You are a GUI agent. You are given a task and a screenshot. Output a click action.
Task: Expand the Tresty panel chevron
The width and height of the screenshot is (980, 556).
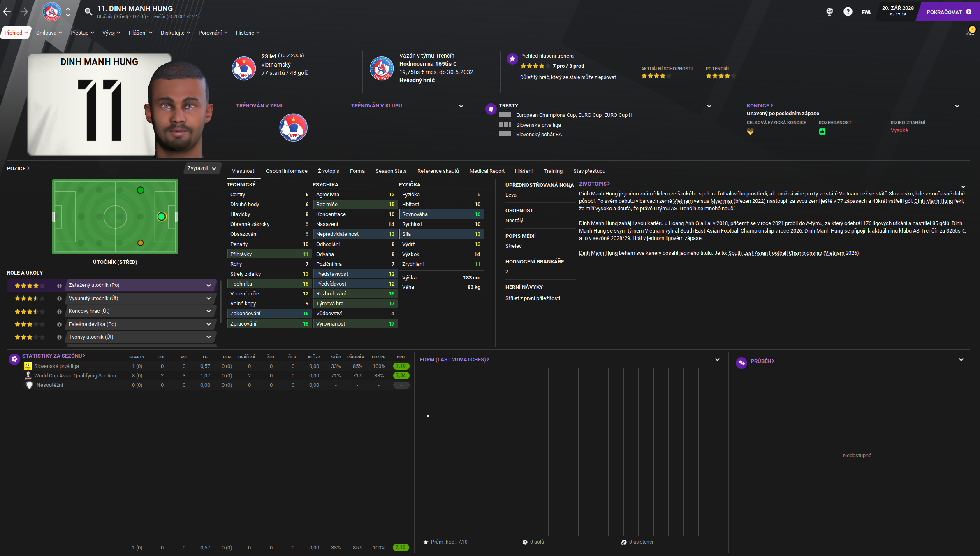point(709,106)
